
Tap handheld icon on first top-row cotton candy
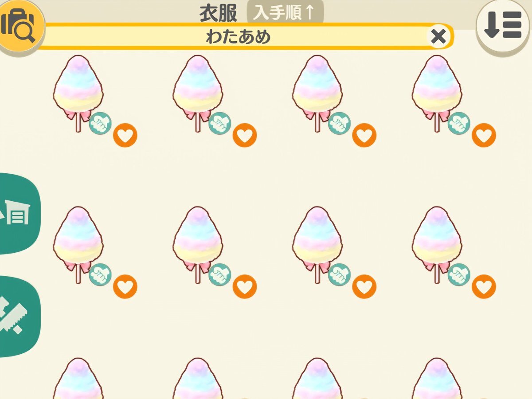(x=100, y=123)
